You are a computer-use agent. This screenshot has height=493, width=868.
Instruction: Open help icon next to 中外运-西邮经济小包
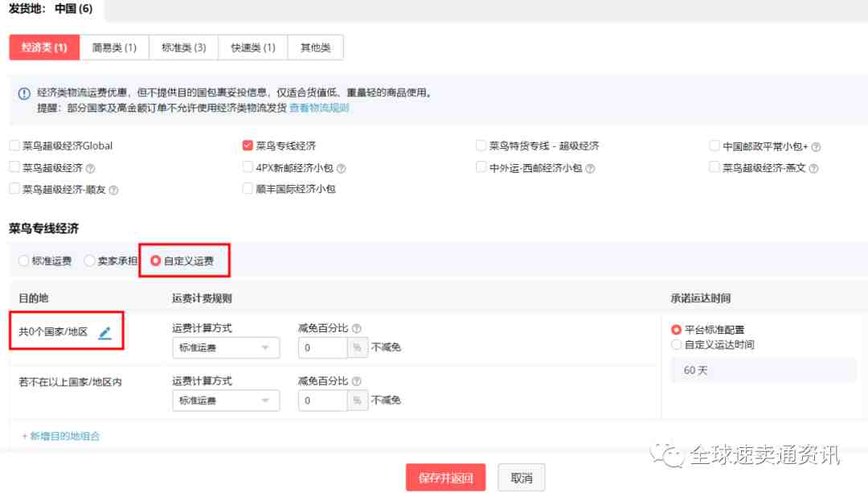[590, 168]
